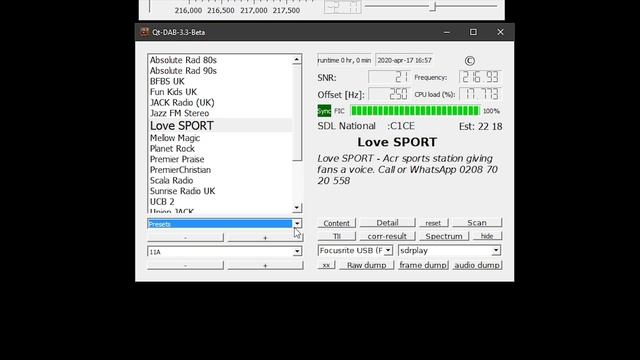The image size is (640, 360).
Task: Click the Est: 22 18 label
Action: pyautogui.click(x=480, y=127)
